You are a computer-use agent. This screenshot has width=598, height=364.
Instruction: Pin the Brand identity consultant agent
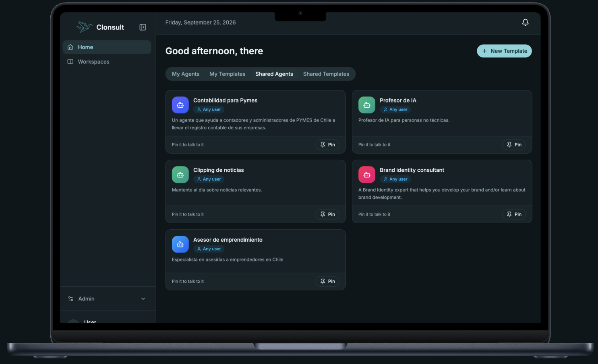(x=514, y=214)
